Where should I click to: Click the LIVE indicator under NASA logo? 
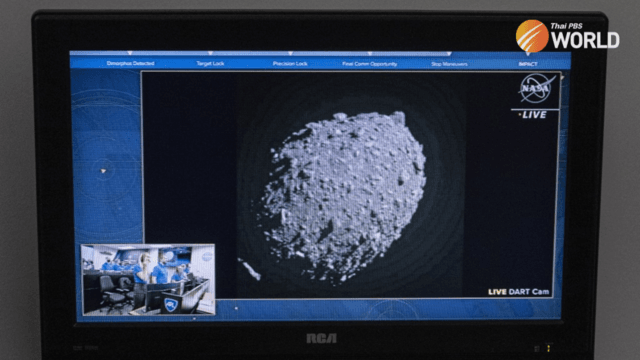(x=533, y=115)
